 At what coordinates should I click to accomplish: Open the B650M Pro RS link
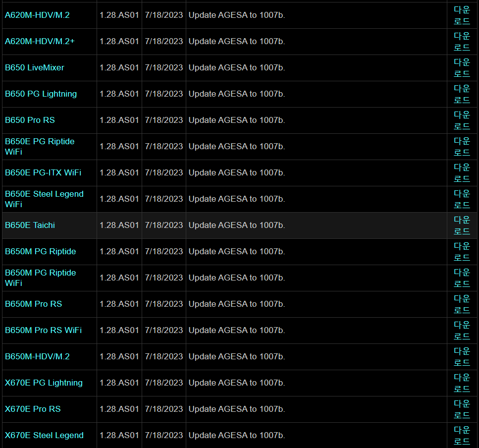pyautogui.click(x=33, y=304)
